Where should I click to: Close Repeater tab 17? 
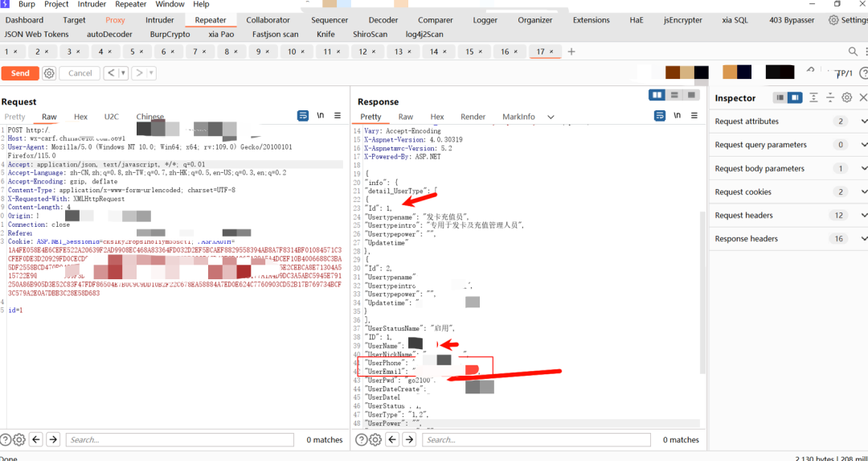(x=552, y=51)
